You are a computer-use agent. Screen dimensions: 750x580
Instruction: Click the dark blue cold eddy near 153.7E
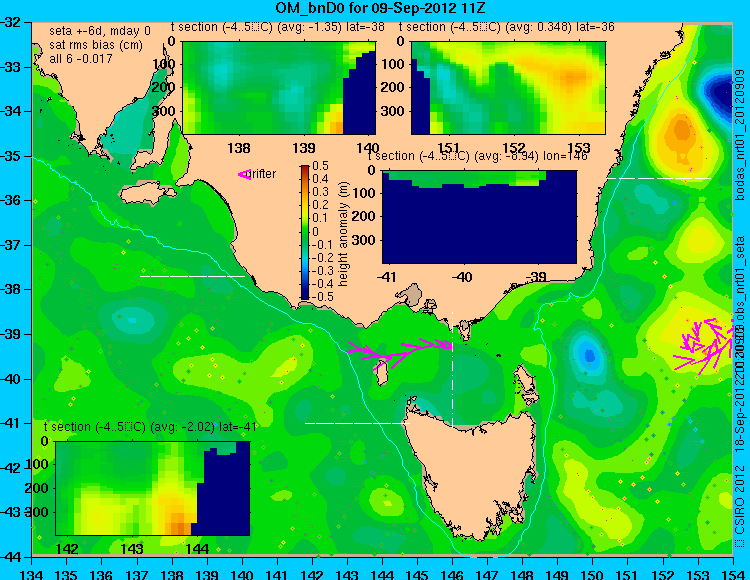tap(721, 94)
